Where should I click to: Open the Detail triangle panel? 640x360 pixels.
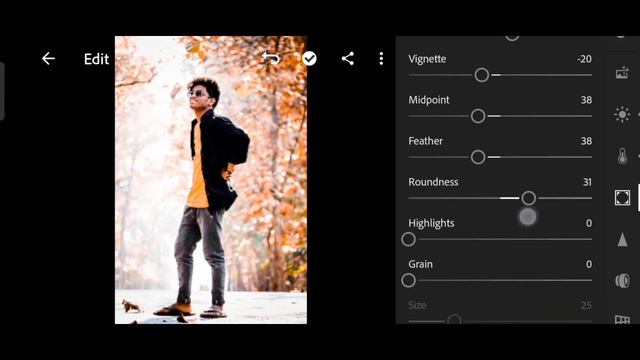[622, 240]
